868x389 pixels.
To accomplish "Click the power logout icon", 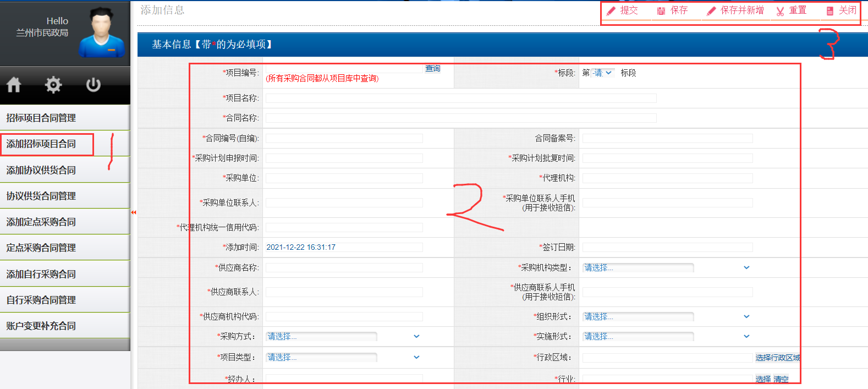I will [x=93, y=85].
